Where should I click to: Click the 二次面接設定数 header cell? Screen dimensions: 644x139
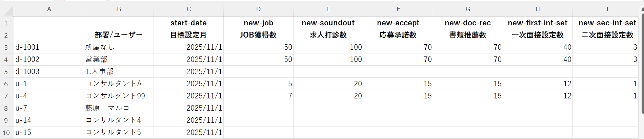607,35
